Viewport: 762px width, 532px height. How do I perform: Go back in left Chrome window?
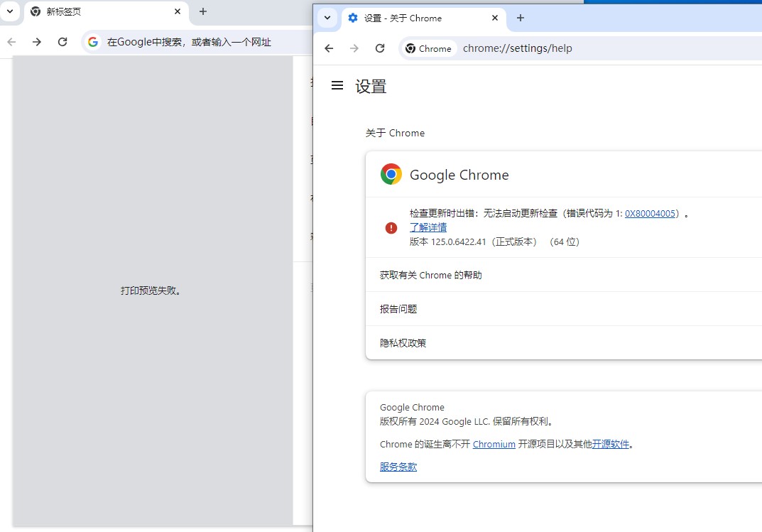coord(11,42)
